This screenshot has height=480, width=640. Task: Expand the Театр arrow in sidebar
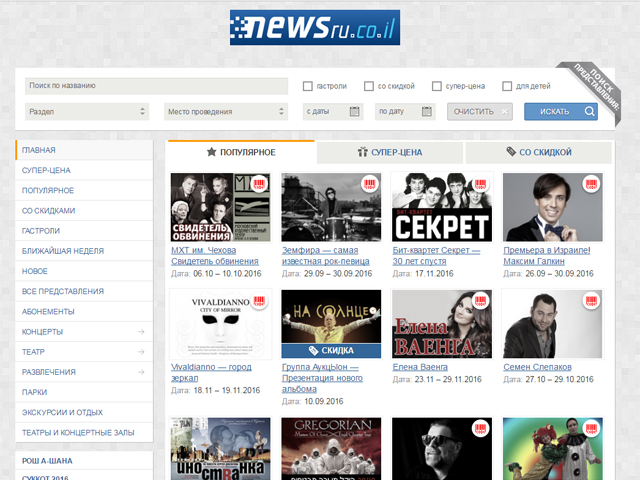[x=141, y=351]
